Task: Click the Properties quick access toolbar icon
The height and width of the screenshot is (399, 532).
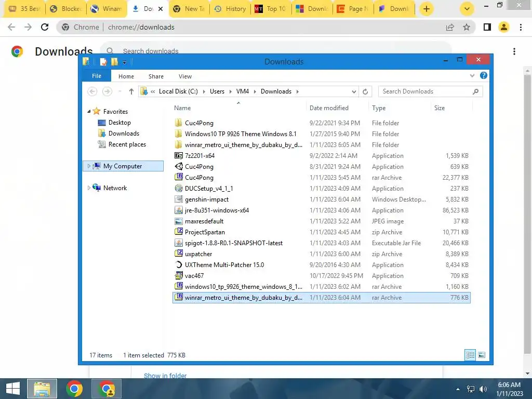Action: pos(103,62)
